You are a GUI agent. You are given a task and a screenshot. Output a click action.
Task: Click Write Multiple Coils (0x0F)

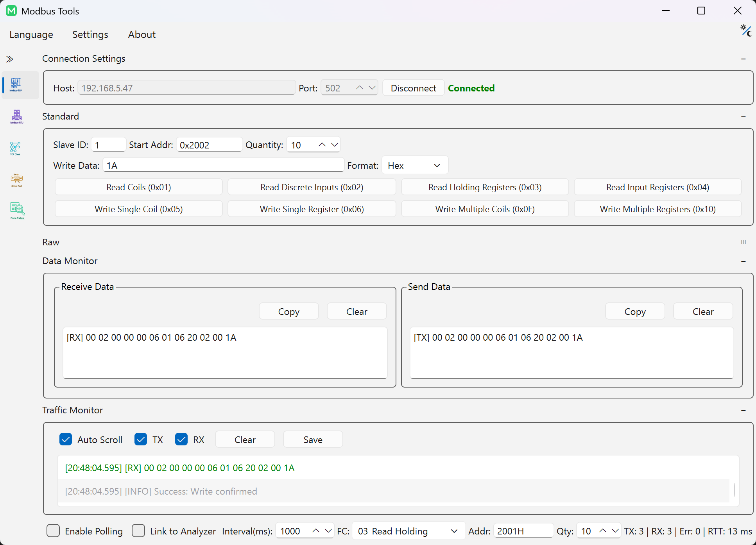click(485, 209)
